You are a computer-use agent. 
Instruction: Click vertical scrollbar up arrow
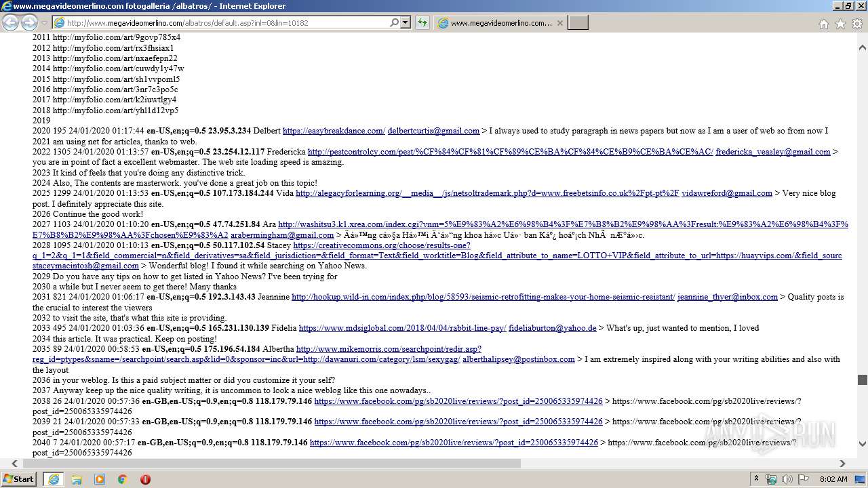[x=863, y=48]
